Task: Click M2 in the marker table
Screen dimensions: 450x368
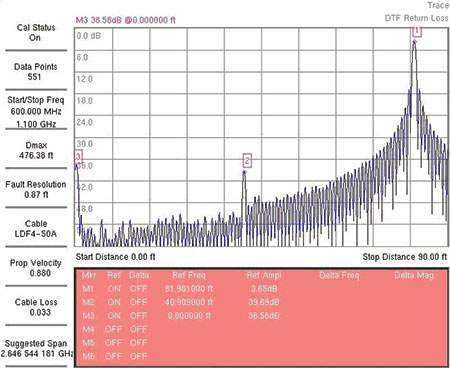Action: click(88, 302)
